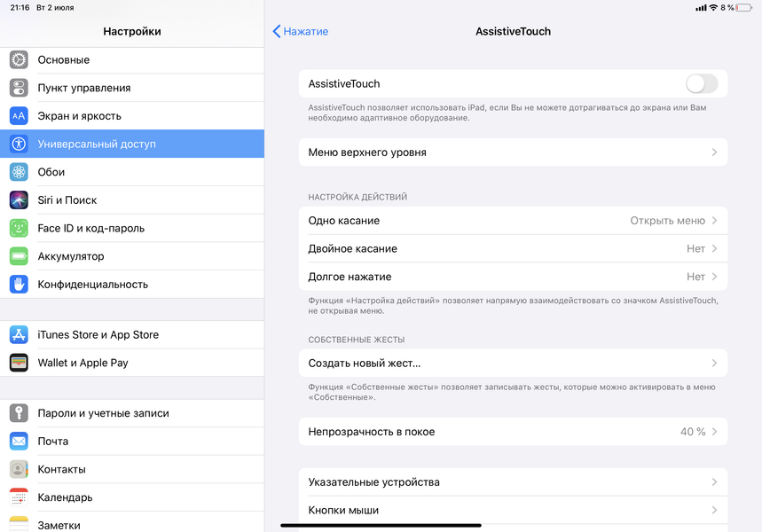The image size is (762, 532).
Task: Open single-tap action options
Action: [513, 221]
